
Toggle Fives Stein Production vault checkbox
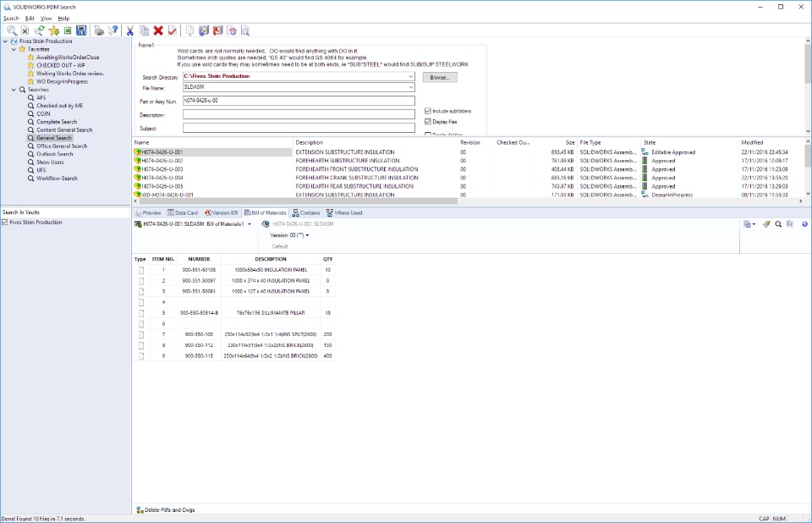tap(5, 222)
